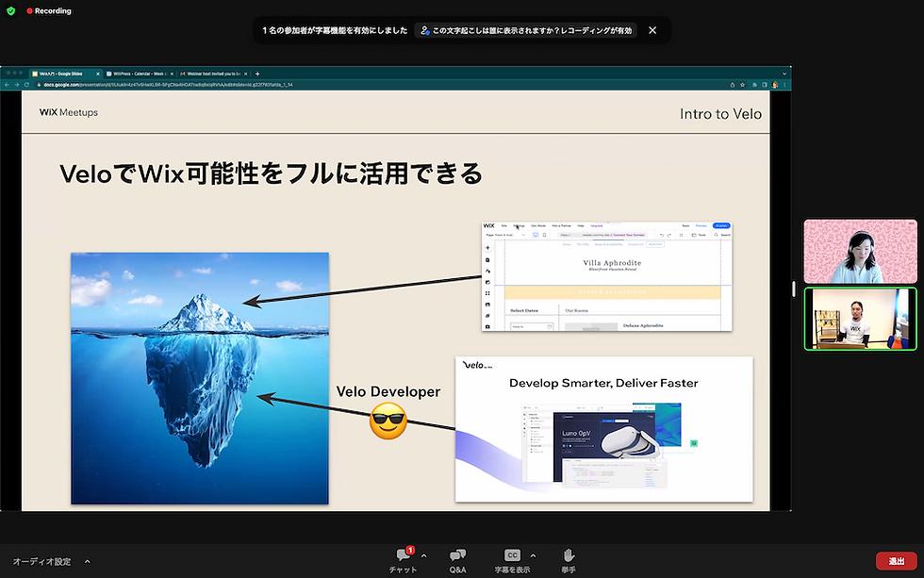Click the 'Velo Developer' label
The width and height of the screenshot is (924, 578).
(x=388, y=392)
